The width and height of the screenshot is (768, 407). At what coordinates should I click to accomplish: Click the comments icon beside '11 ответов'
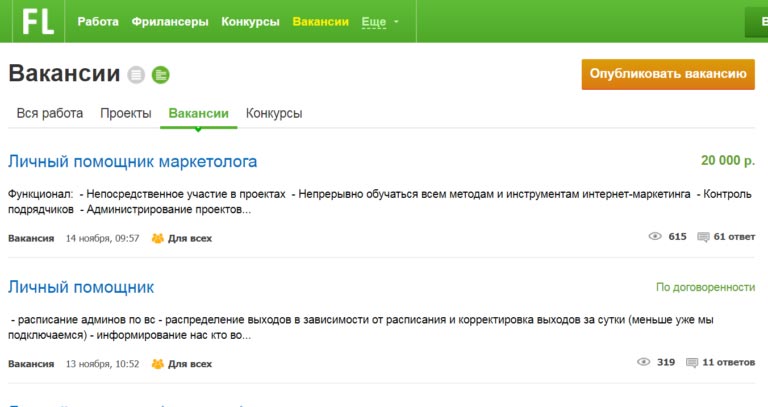[x=691, y=363]
